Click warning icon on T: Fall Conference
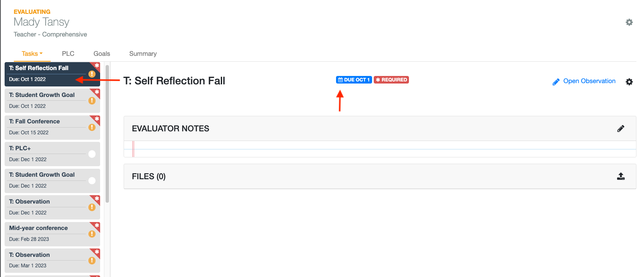644x277 pixels. coord(92,127)
